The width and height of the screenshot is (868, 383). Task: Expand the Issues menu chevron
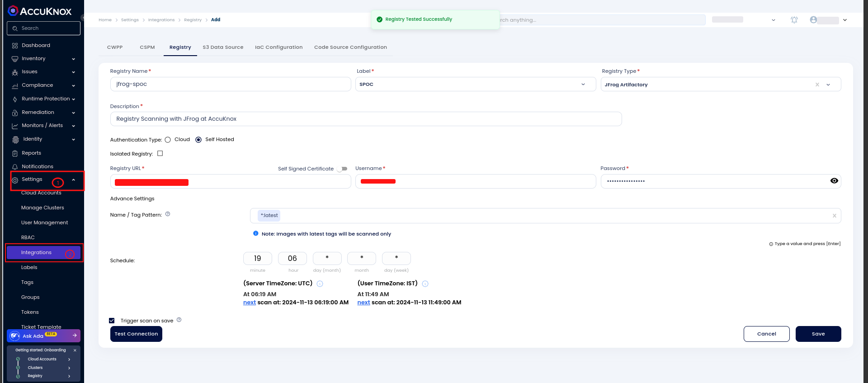(x=73, y=72)
